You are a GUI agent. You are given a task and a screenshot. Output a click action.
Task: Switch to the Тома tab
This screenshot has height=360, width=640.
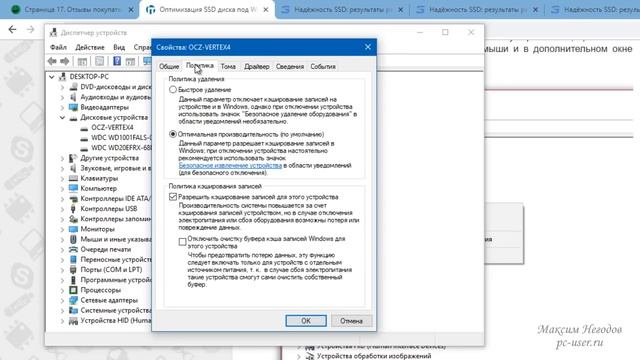(228, 66)
